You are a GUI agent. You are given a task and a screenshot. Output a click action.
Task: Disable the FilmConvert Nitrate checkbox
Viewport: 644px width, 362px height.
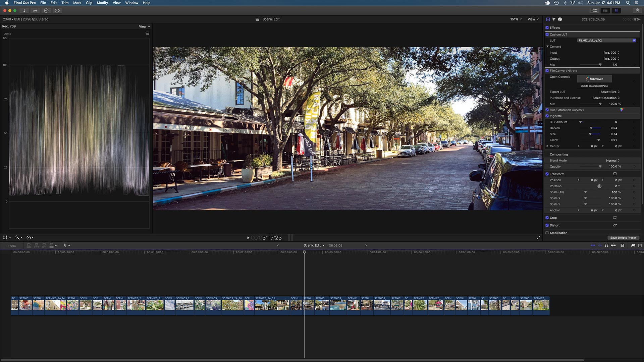click(x=547, y=70)
